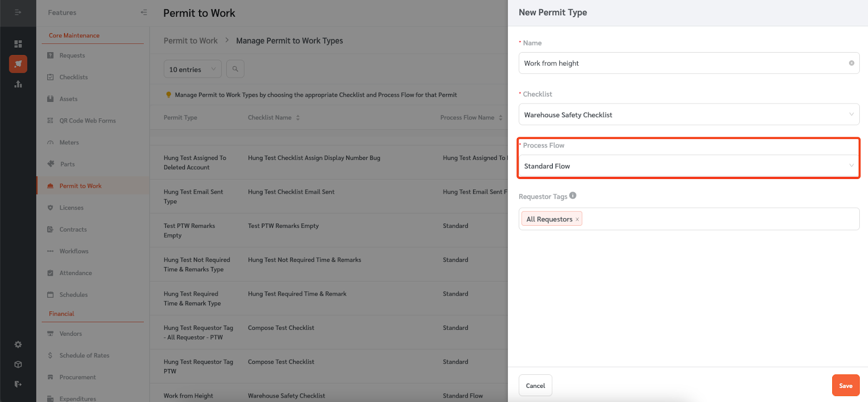Collapse the Features sidebar panel
Screen dimensions: 868x402
pos(144,12)
